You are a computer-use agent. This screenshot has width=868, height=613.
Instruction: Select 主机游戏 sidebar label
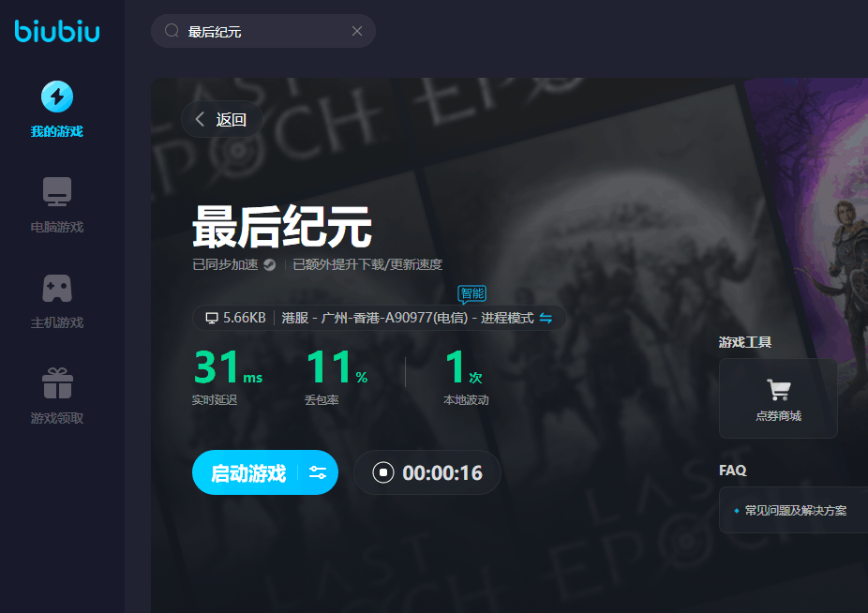[x=57, y=322]
